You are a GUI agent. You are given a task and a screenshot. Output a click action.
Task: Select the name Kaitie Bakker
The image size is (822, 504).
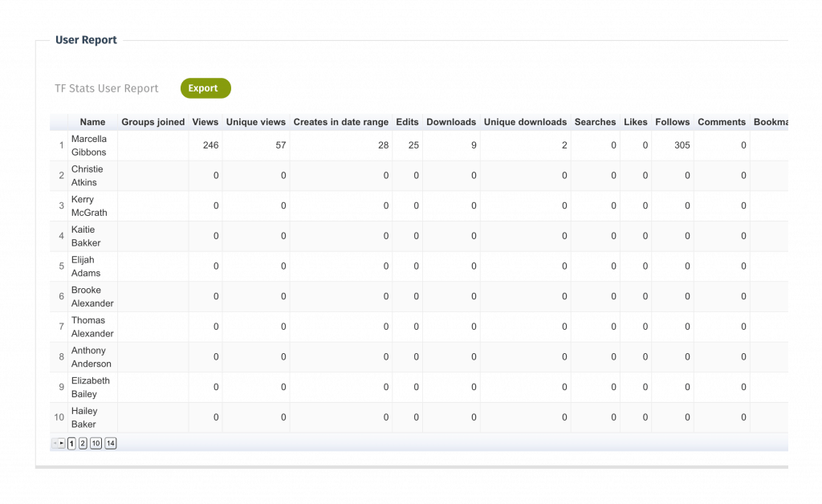click(x=86, y=236)
